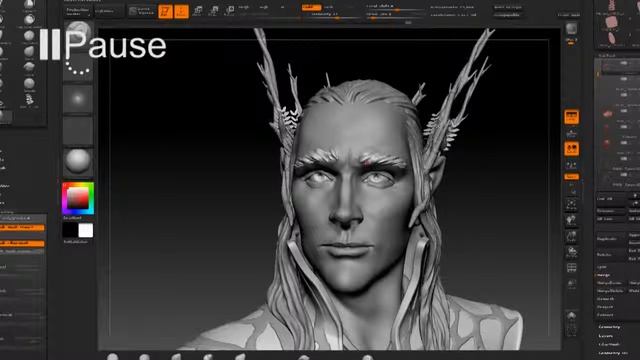Activate Quick Sketch mode
The height and width of the screenshot is (360, 640).
(x=142, y=11)
